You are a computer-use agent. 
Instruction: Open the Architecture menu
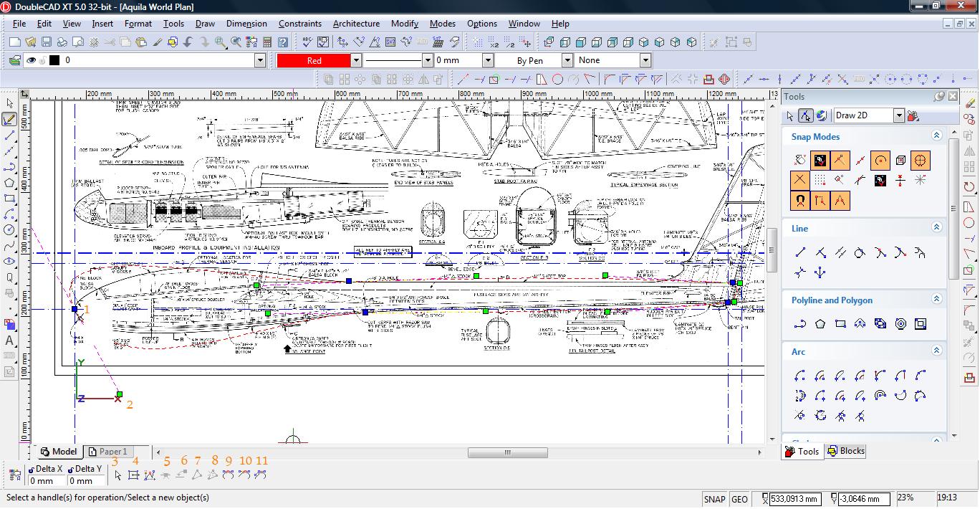coord(356,24)
